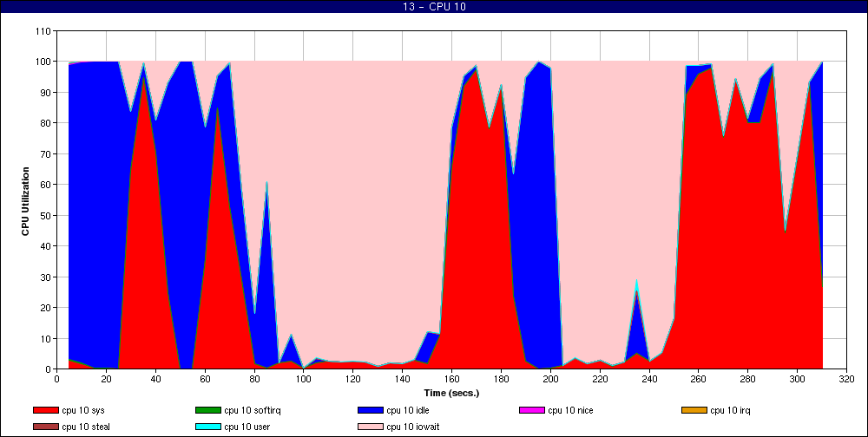The width and height of the screenshot is (868, 437).
Task: Click the 320 tick on the time axis
Action: tap(846, 379)
